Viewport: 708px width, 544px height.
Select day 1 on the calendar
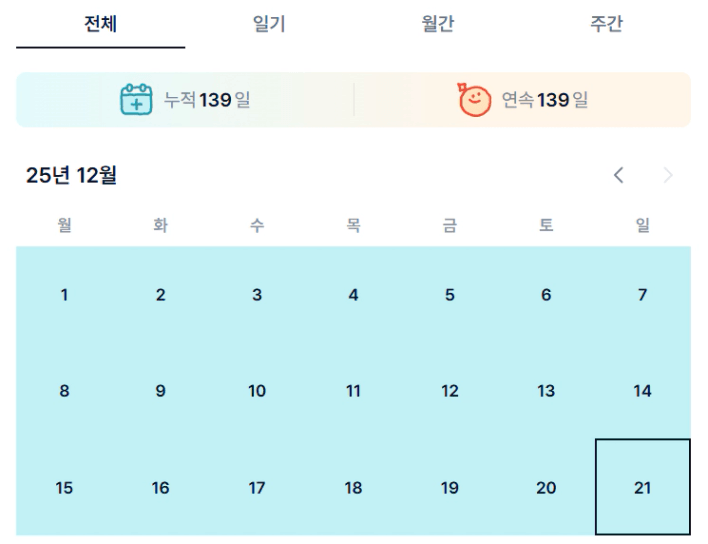coord(64,295)
